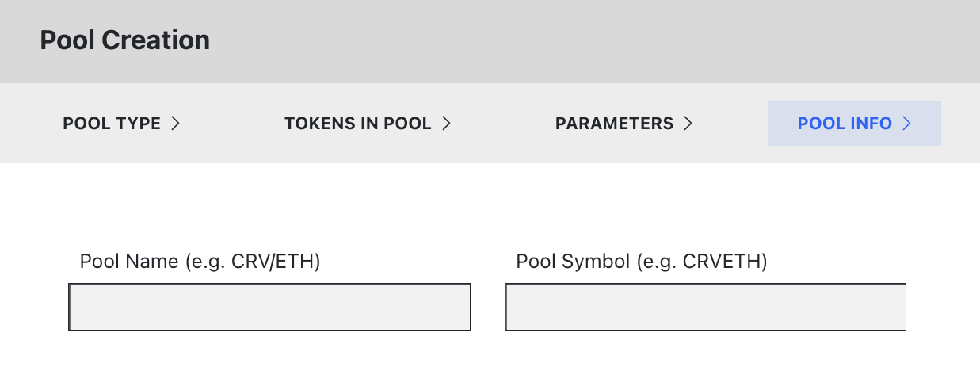The width and height of the screenshot is (980, 367).
Task: Go to the PARAMETERS step
Action: pyautogui.click(x=614, y=124)
